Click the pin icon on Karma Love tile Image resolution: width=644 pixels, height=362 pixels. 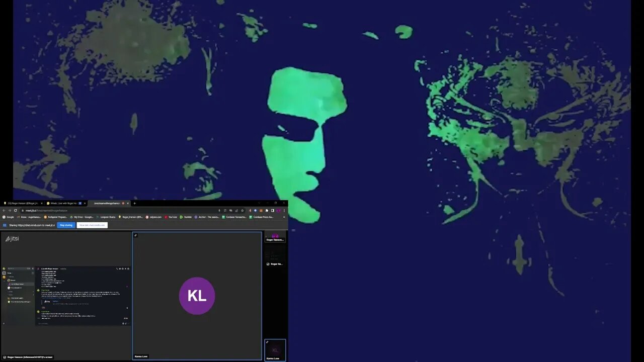point(135,235)
